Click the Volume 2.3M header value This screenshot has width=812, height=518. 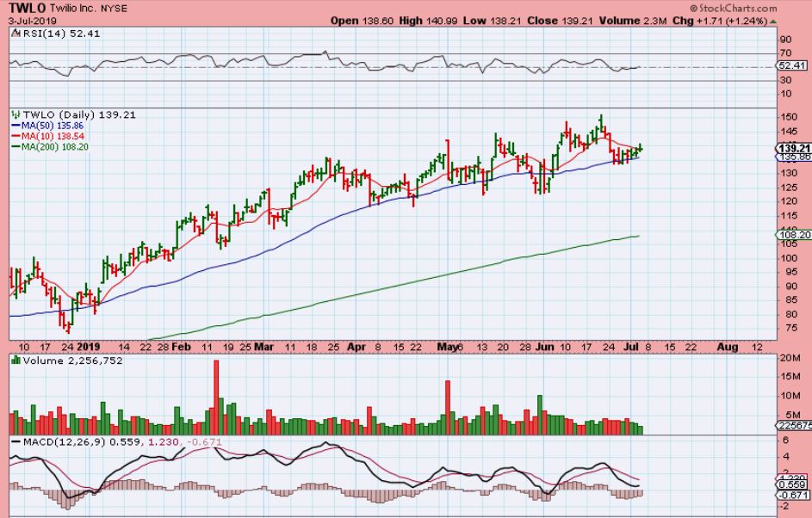pyautogui.click(x=632, y=22)
